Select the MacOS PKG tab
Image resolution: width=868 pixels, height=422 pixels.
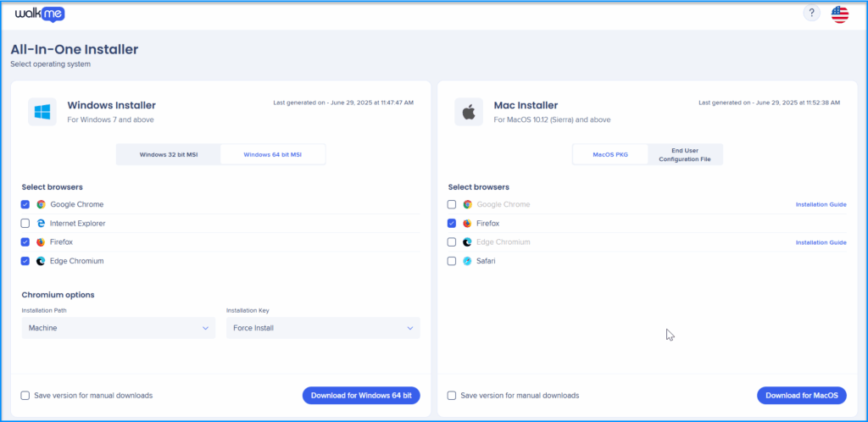point(610,155)
